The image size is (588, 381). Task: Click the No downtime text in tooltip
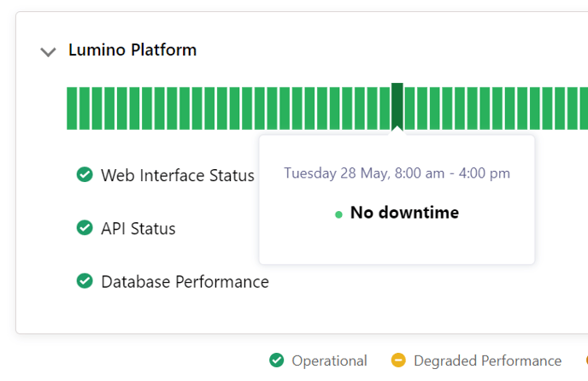click(404, 213)
